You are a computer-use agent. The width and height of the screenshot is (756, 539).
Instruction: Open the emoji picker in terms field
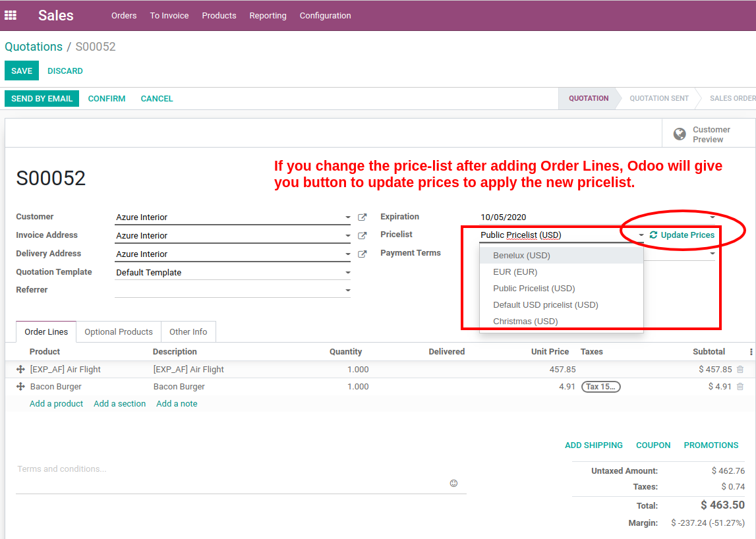(453, 483)
